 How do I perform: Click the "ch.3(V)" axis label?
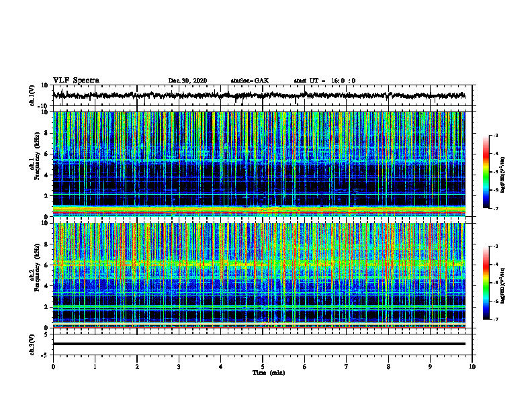coord(32,345)
